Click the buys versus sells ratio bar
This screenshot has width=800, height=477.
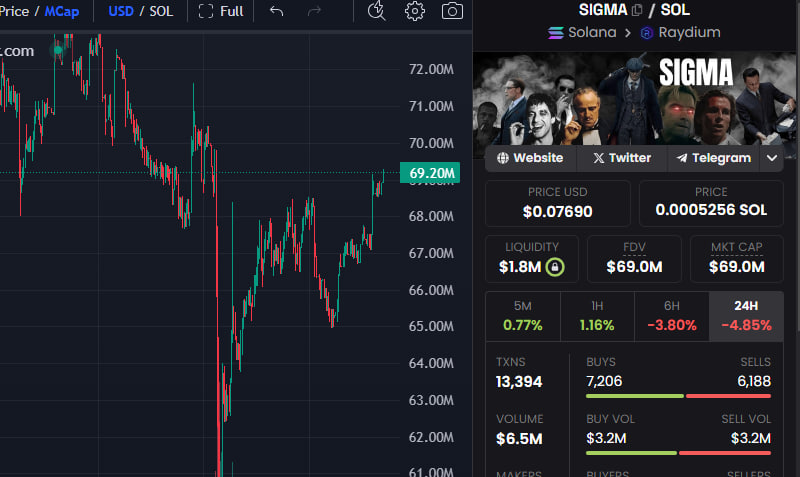pyautogui.click(x=678, y=396)
